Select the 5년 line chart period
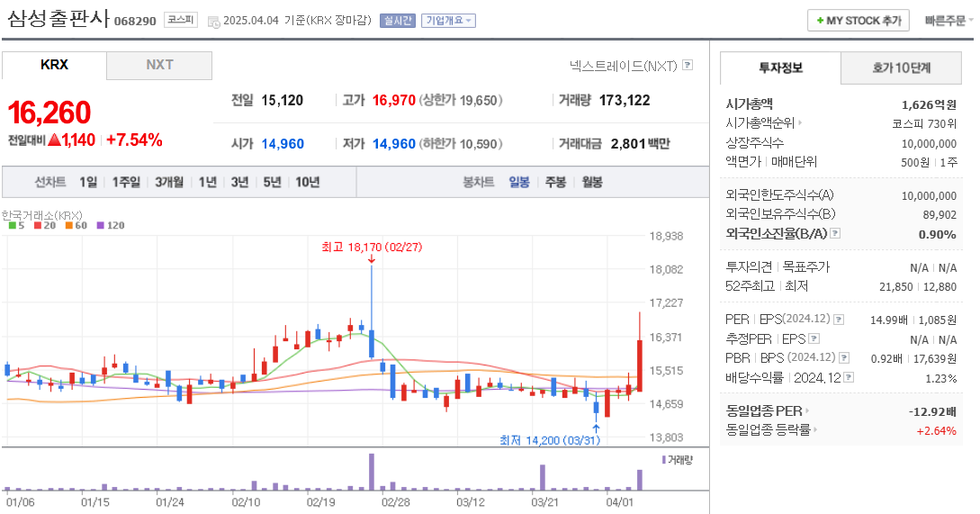Screen dimensions: 980x514 pos(272,182)
